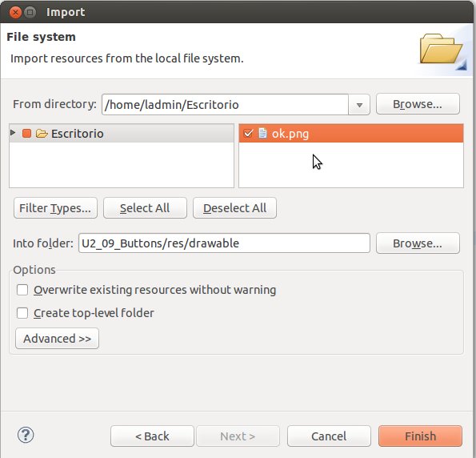Open the Filter Types dialog
This screenshot has width=476, height=458.
(55, 208)
